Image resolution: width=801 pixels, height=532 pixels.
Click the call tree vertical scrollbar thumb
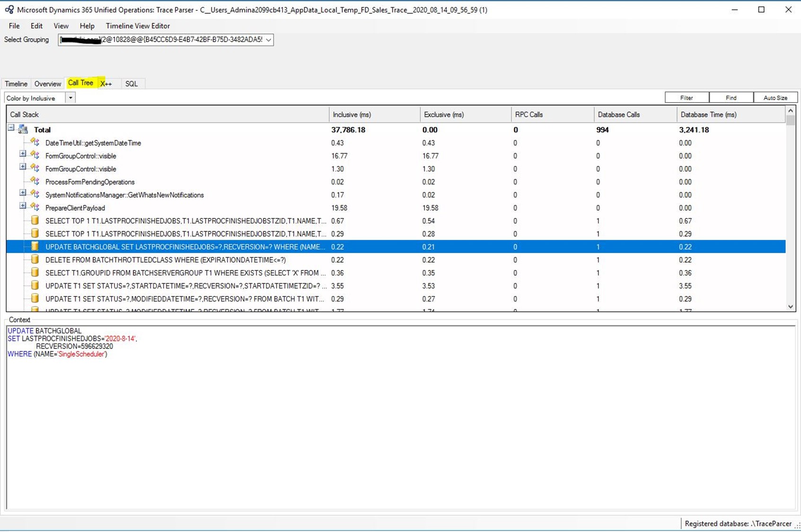(791, 120)
